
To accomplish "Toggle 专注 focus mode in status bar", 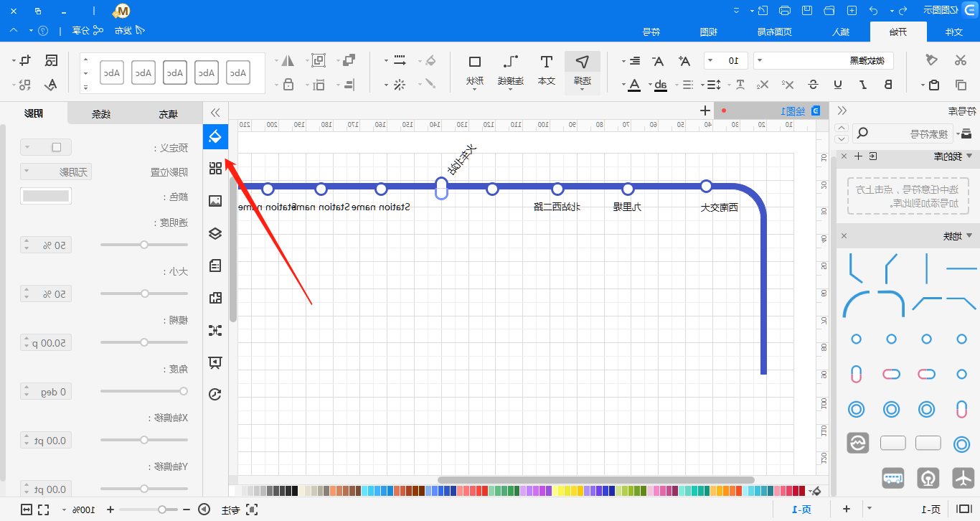I will 238,510.
